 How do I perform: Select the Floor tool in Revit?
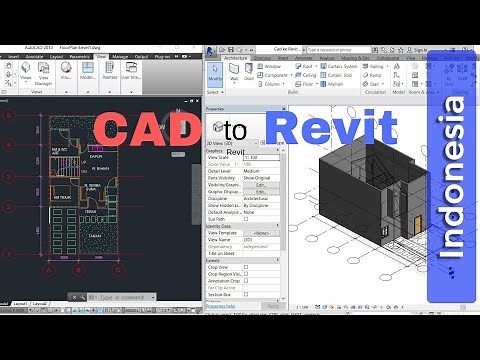[x=304, y=84]
